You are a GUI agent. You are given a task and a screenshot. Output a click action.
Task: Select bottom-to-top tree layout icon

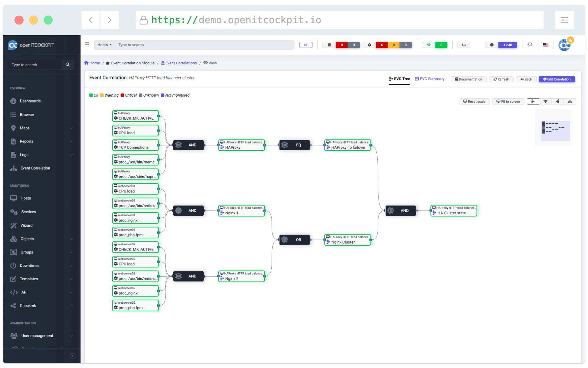[570, 102]
